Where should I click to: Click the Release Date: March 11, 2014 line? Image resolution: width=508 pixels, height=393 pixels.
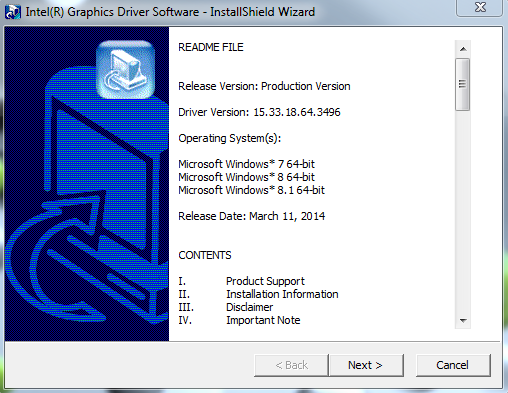point(251,216)
